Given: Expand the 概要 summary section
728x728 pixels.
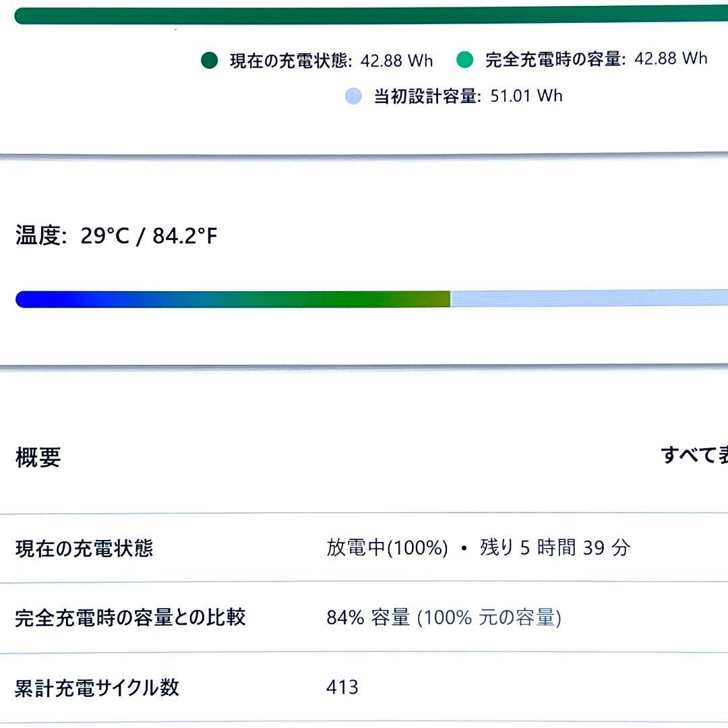Looking at the screenshot, I should [36, 458].
